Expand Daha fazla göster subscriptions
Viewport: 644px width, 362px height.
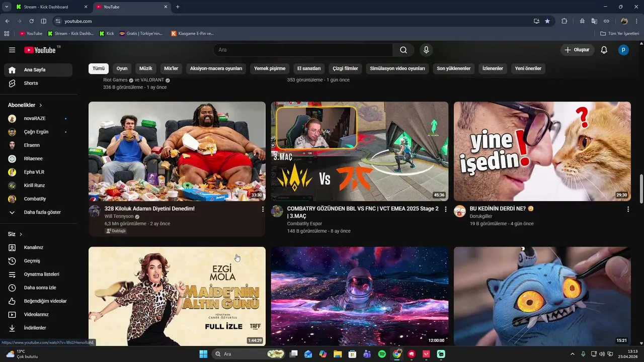(38, 212)
